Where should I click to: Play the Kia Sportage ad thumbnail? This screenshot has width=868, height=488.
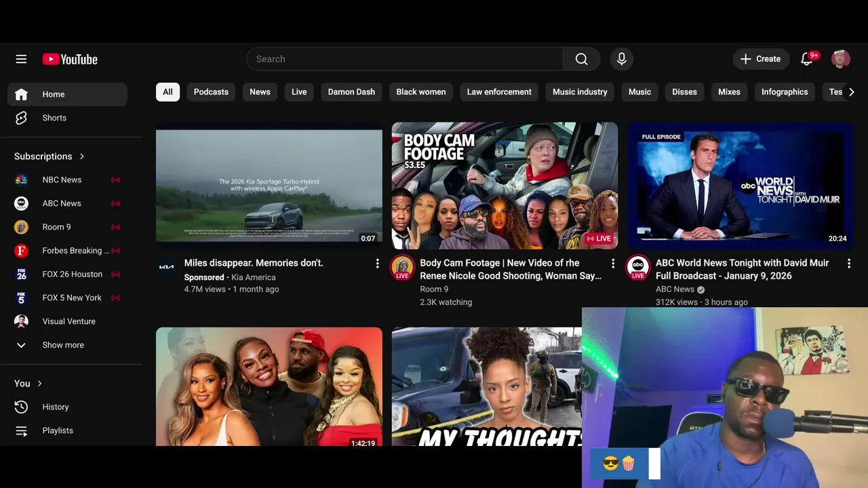(x=269, y=186)
